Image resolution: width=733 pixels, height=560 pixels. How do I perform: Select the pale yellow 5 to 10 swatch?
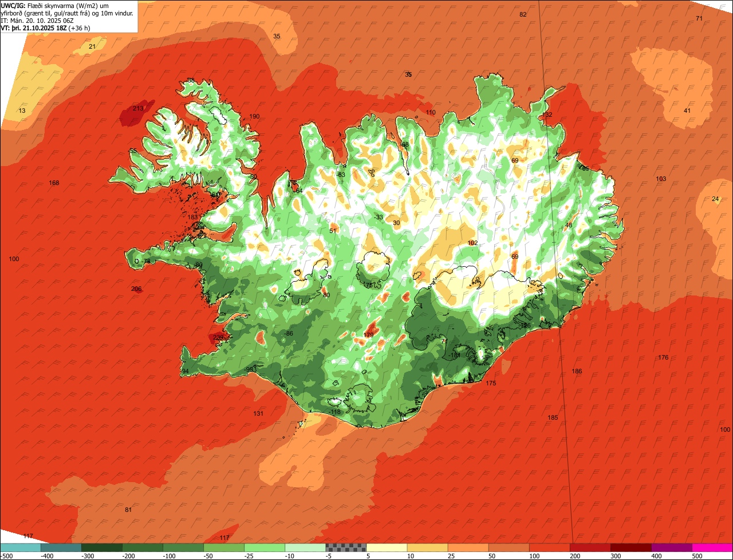coord(386,547)
